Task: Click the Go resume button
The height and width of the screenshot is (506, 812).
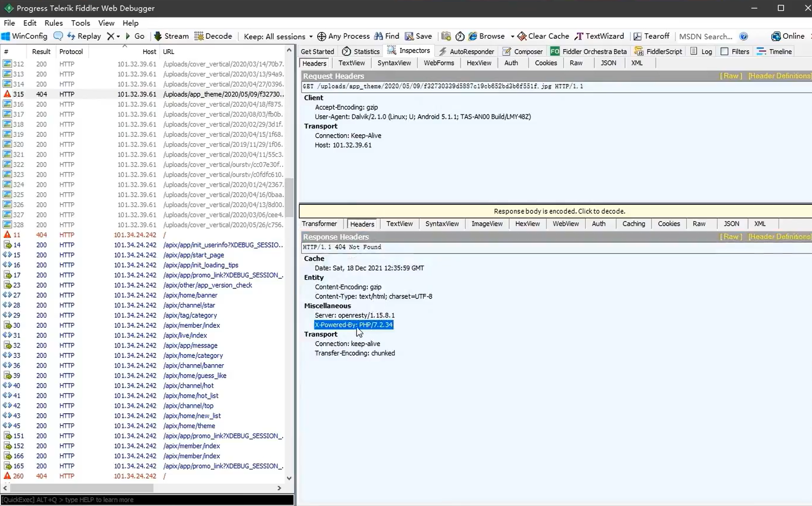Action: pyautogui.click(x=135, y=36)
